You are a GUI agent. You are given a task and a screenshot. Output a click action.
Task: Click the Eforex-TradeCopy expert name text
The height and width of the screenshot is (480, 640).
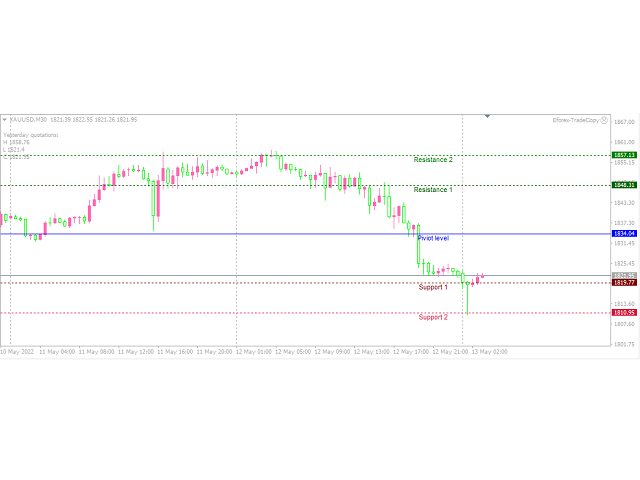point(574,120)
